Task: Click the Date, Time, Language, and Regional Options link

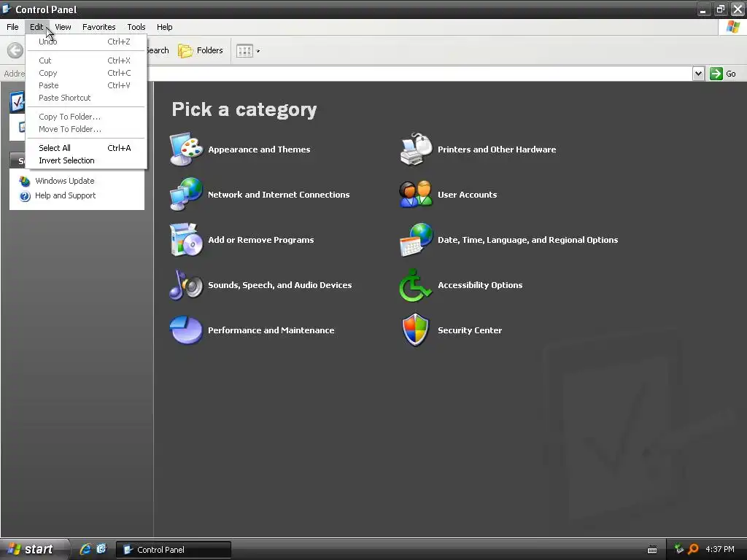Action: pos(528,240)
